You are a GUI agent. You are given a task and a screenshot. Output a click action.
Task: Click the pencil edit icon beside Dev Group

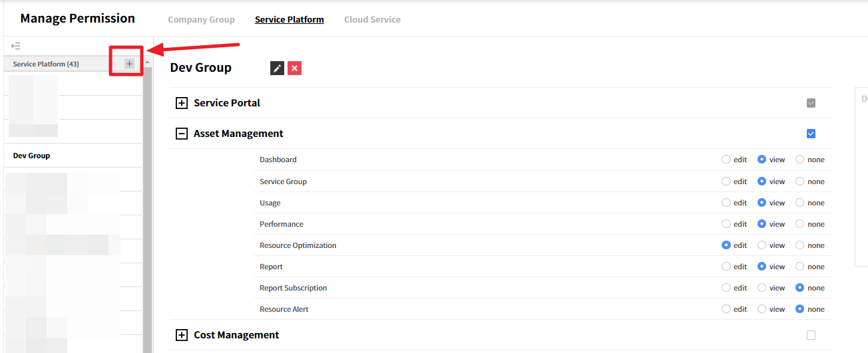[277, 68]
